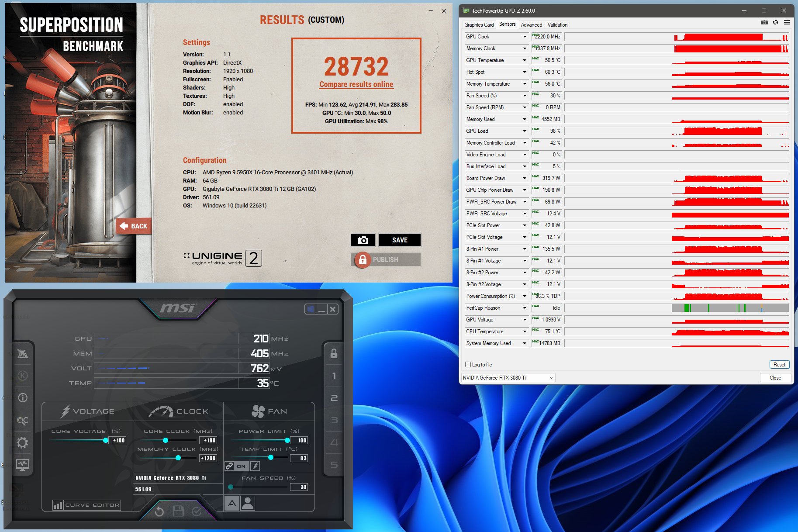798x532 pixels.
Task: Toggle automatic fan speed (A) button
Action: [x=232, y=503]
